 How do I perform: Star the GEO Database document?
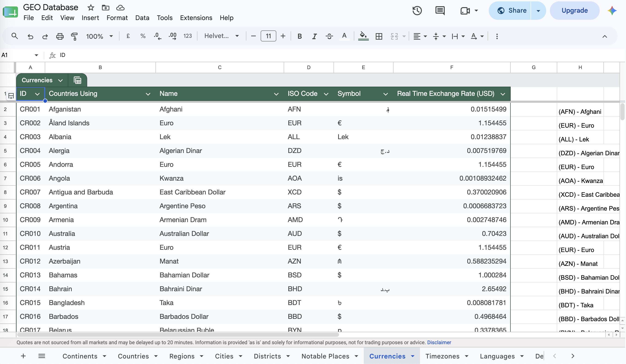91,8
